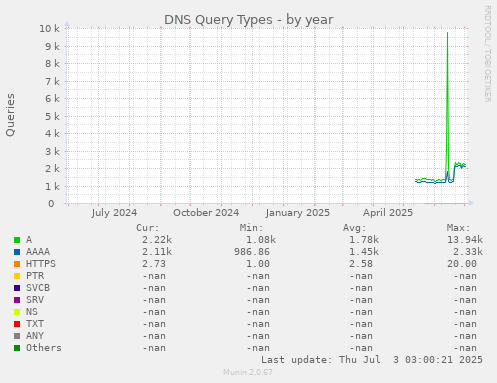The width and height of the screenshot is (497, 383).
Task: Click the 'Max:' column header
Action: (x=458, y=228)
